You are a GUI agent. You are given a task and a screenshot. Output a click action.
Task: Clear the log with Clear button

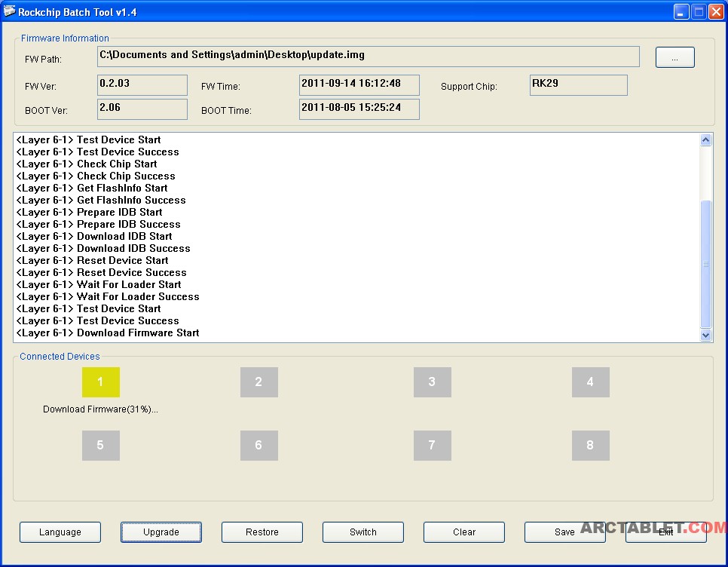click(x=463, y=532)
